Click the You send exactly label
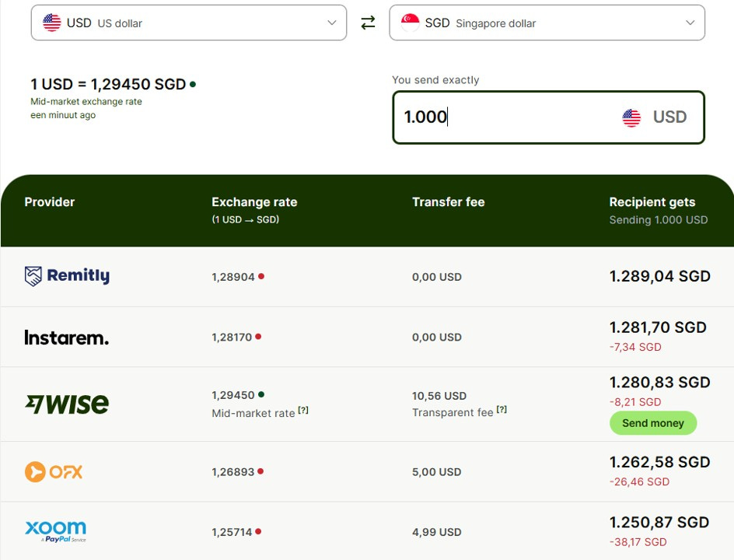Screen dimensions: 734x560 [435, 80]
